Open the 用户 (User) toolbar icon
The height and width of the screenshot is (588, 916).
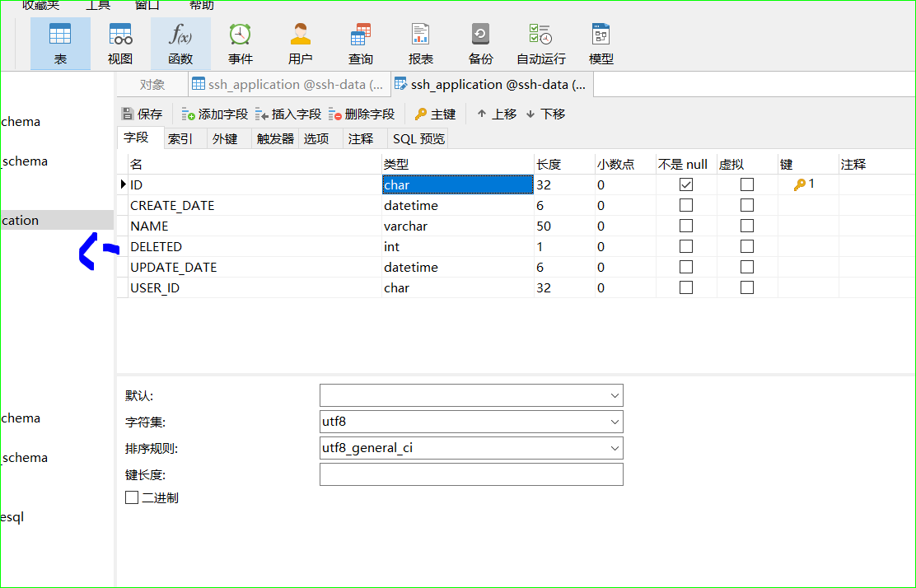click(301, 44)
